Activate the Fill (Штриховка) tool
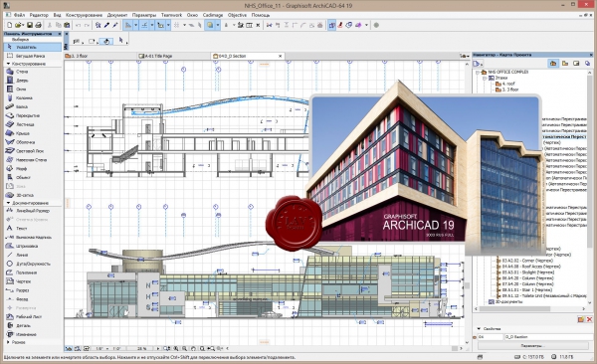Viewport: 597px width, 364px height. (32, 246)
